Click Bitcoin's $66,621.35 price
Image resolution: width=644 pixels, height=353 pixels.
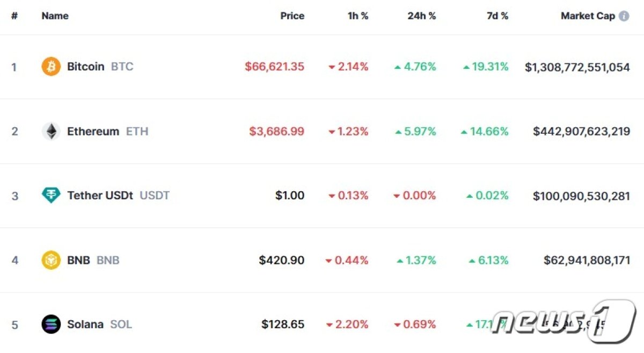point(274,67)
